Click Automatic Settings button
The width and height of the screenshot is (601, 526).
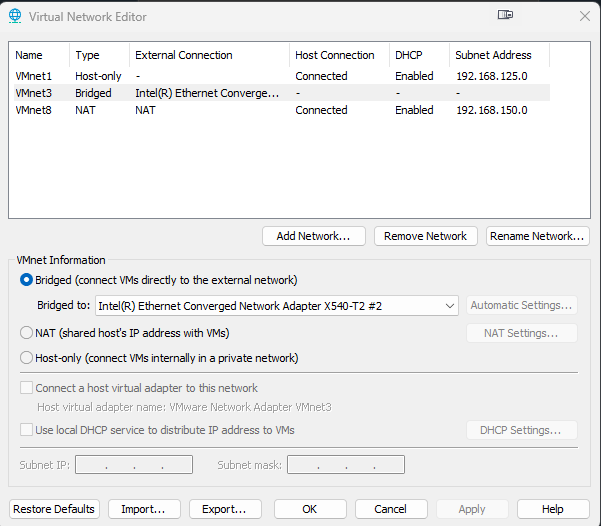(x=522, y=305)
